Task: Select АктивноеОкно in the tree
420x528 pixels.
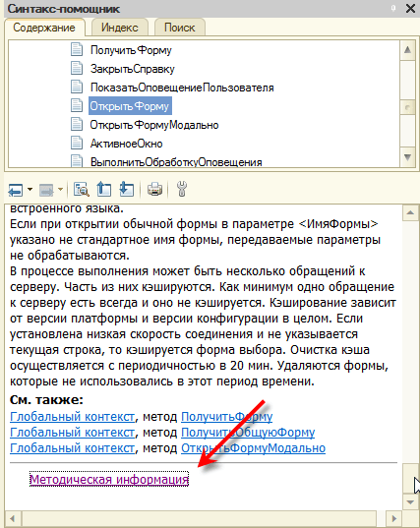Action: pyautogui.click(x=126, y=144)
